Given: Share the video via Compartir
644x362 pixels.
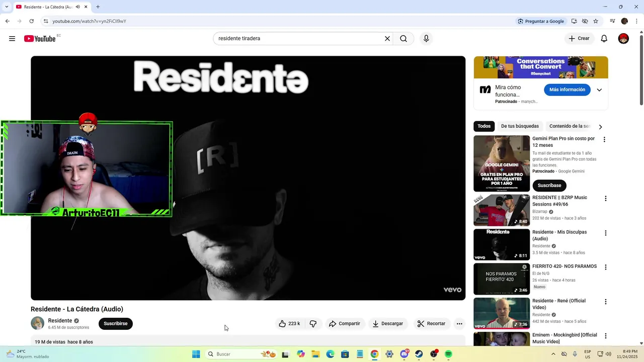Looking at the screenshot, I should tap(345, 324).
